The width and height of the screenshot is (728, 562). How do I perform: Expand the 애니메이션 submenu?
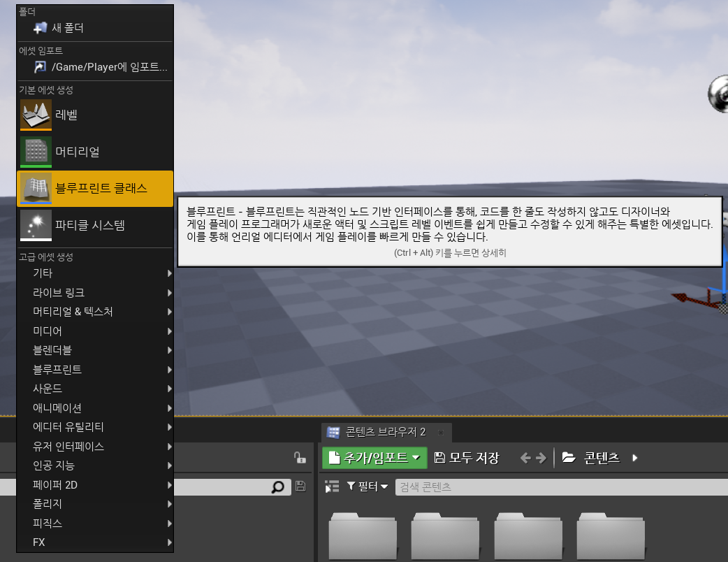(x=95, y=408)
